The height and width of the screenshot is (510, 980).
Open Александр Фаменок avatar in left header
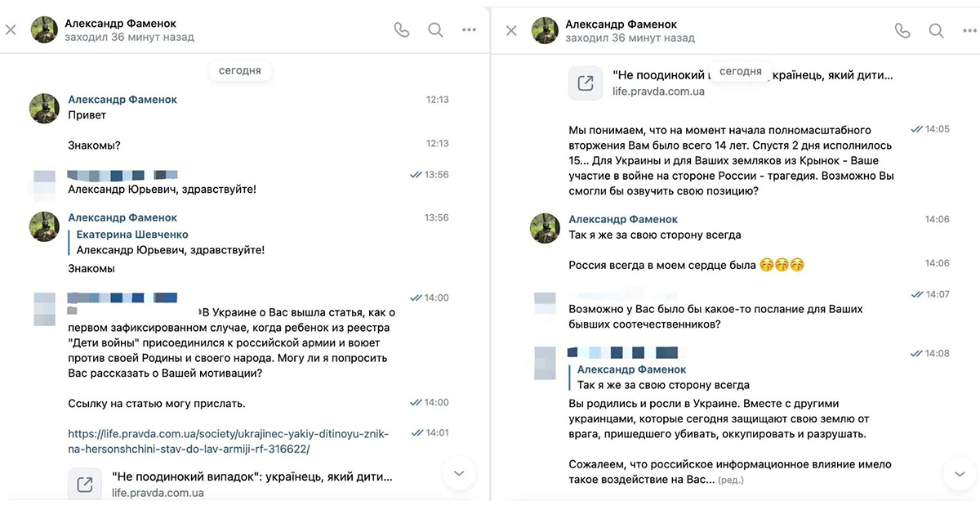(x=44, y=30)
